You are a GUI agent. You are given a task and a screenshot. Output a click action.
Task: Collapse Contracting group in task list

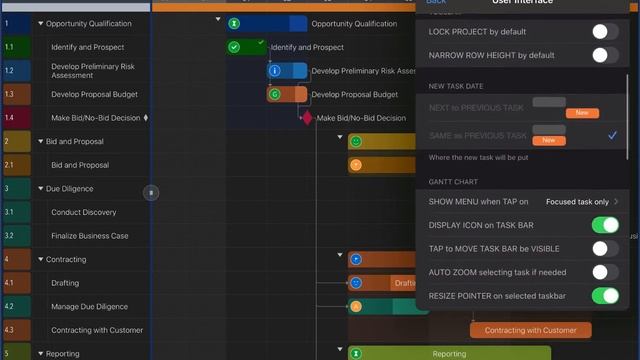pos(40,259)
